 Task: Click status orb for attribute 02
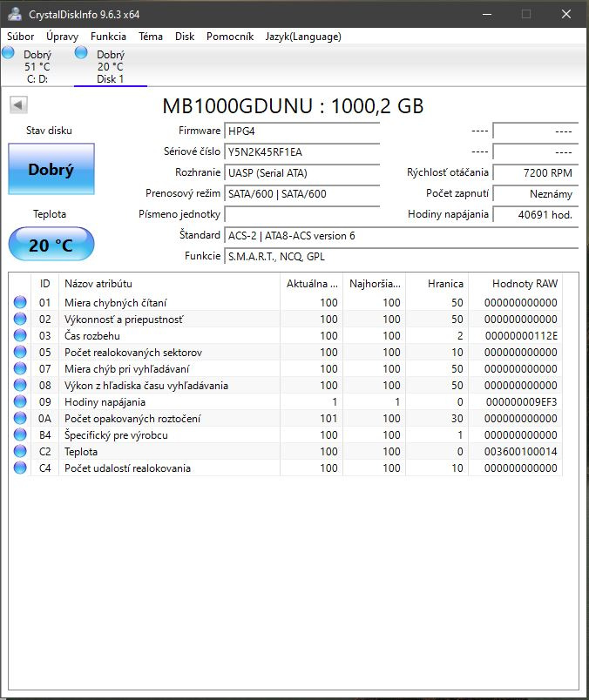coord(20,319)
